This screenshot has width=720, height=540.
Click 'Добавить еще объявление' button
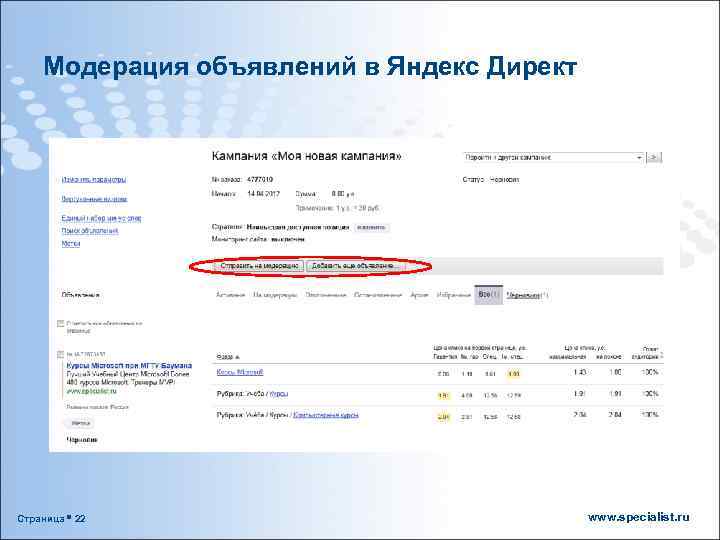click(x=355, y=266)
